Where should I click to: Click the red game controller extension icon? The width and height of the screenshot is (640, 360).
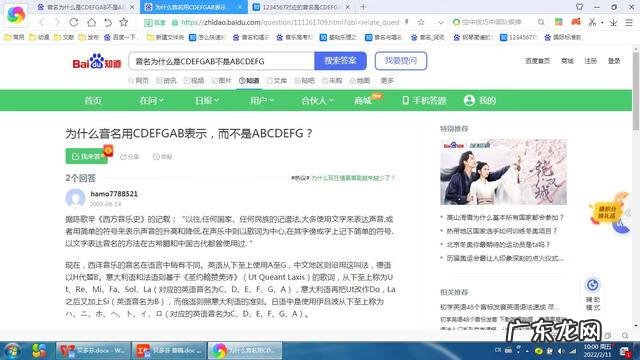point(576,22)
